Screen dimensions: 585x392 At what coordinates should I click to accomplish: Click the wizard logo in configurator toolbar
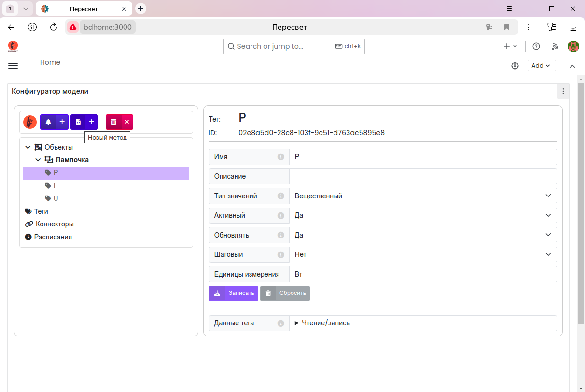click(30, 122)
